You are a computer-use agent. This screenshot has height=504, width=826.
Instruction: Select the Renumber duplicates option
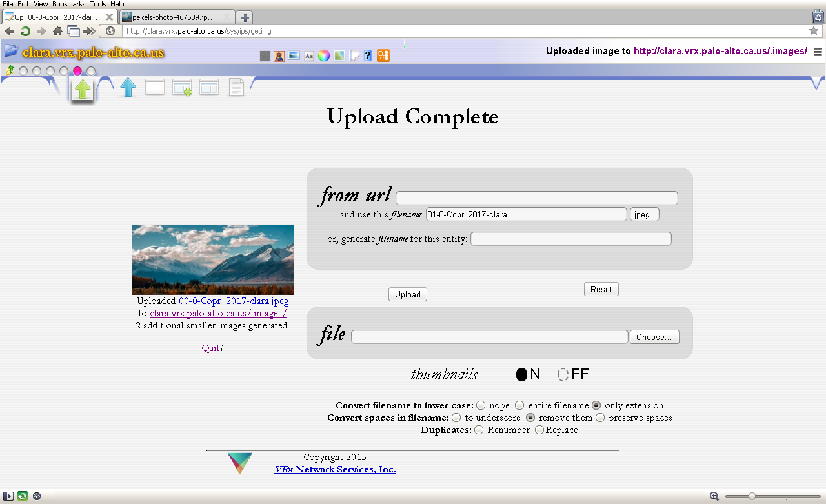[479, 430]
